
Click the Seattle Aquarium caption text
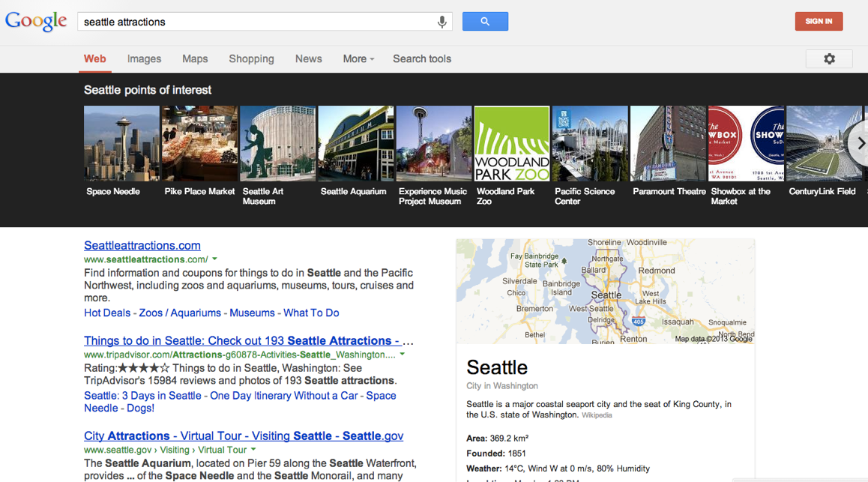click(x=353, y=191)
